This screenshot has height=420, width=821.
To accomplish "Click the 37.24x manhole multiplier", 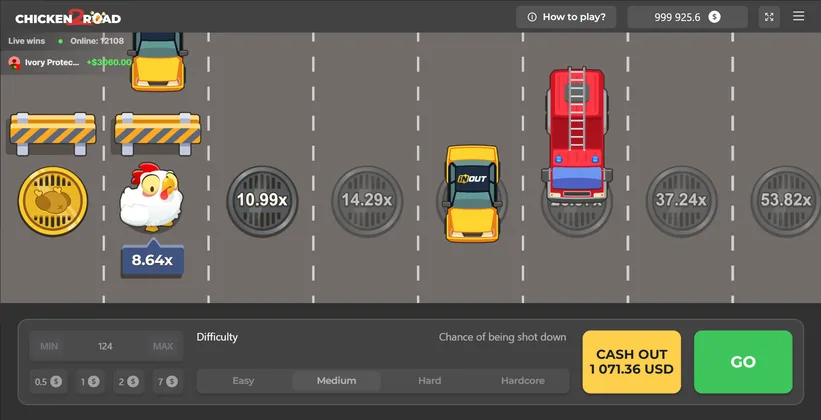I will (x=681, y=200).
